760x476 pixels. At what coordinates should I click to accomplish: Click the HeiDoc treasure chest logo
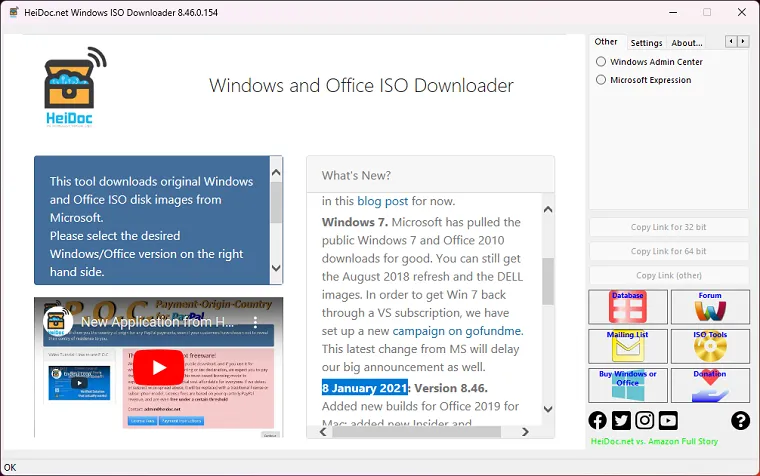[x=75, y=87]
